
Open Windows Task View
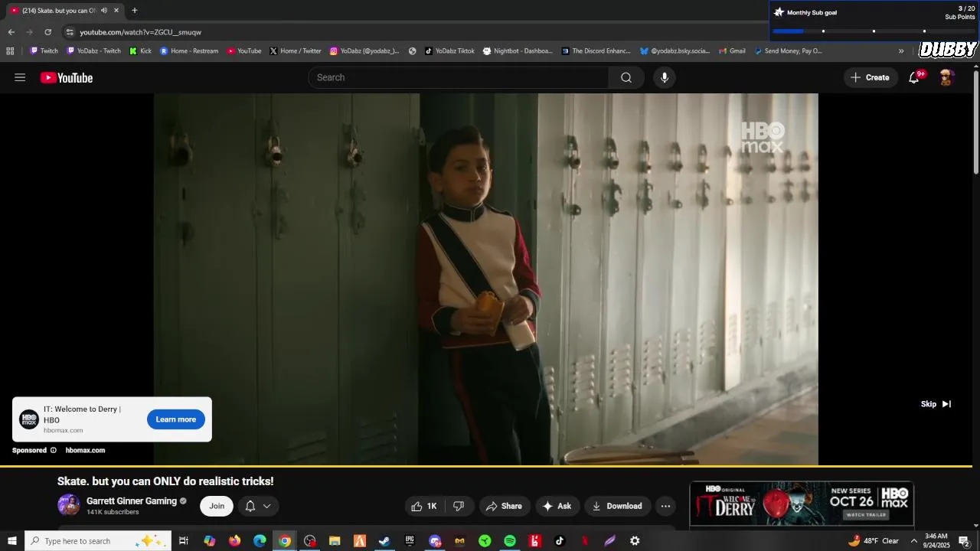(184, 541)
